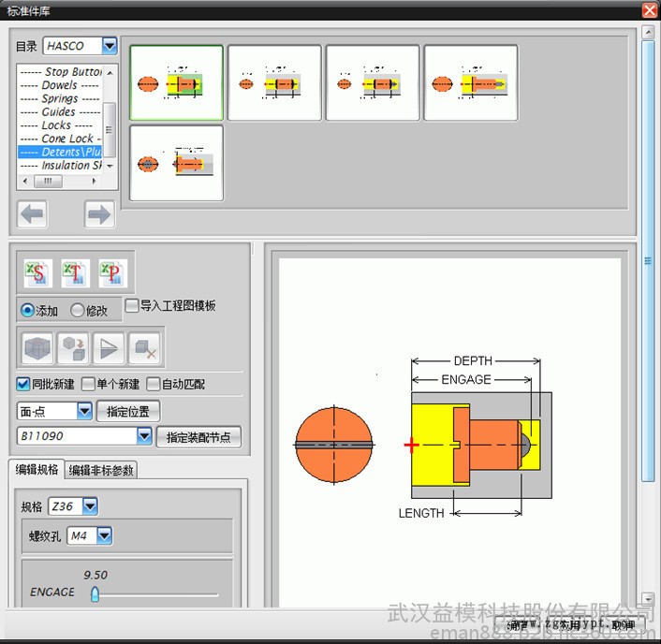The height and width of the screenshot is (644, 661).
Task: Expand the 规格 Z36 dropdown
Action: click(x=90, y=506)
